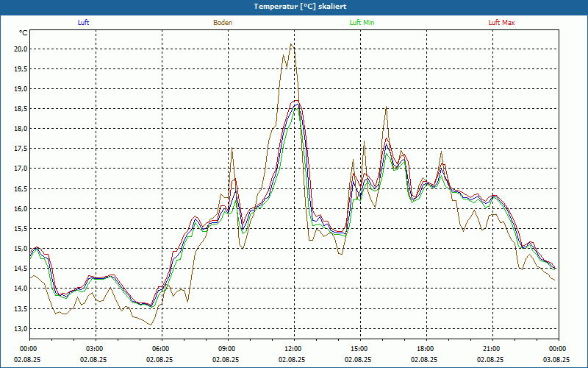Click the 15:00 time axis label
Viewport: 588px width, 368px height.
[x=360, y=349]
